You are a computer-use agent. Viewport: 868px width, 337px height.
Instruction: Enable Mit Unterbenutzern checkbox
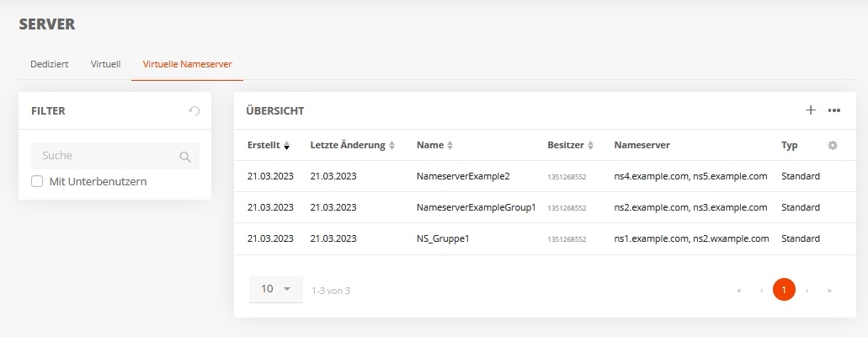click(x=37, y=181)
